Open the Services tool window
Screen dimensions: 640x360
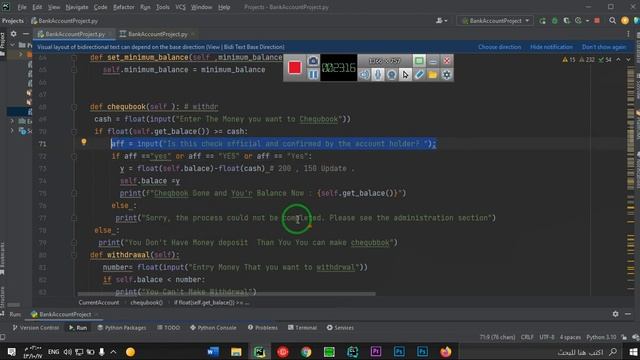tap(340, 328)
